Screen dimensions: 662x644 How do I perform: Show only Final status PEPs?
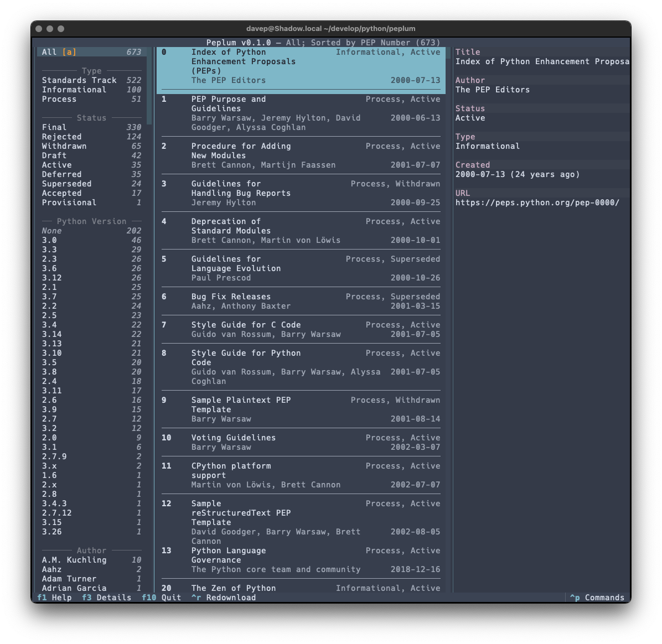coord(91,127)
